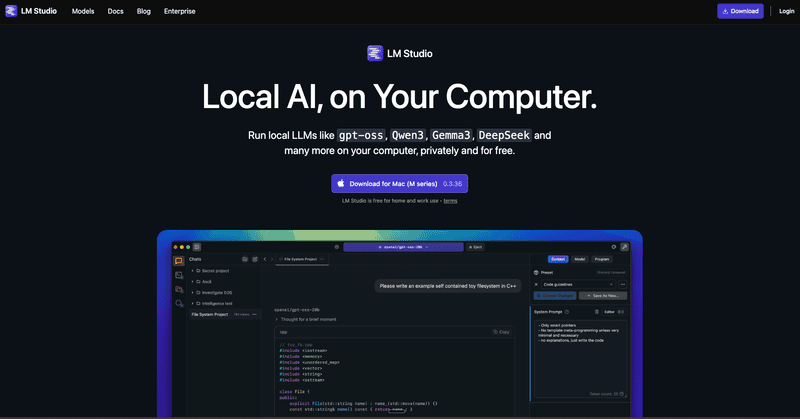This screenshot has height=419, width=800.
Task: Switch to the Context tab in the right panel
Action: (558, 259)
